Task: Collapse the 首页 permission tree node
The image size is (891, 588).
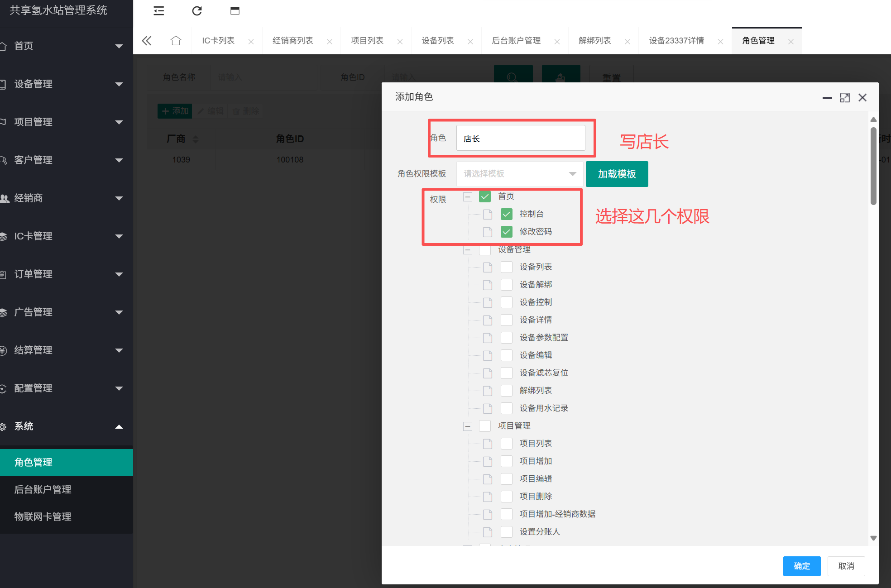Action: click(x=468, y=197)
